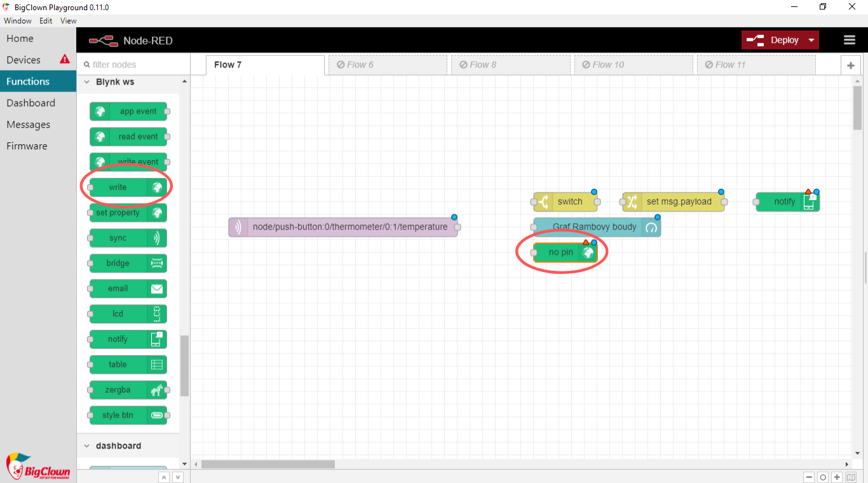Open the Dashboard section
This screenshot has height=483, width=868.
(38, 103)
